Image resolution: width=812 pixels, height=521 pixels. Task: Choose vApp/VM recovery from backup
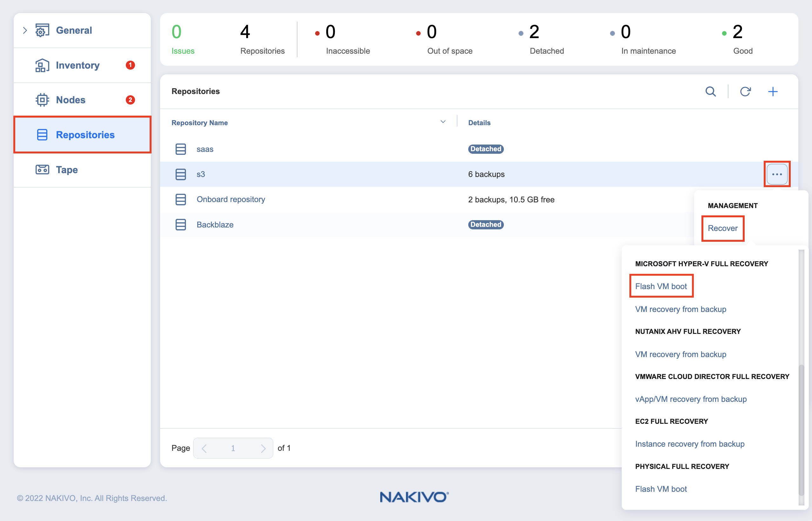(691, 399)
